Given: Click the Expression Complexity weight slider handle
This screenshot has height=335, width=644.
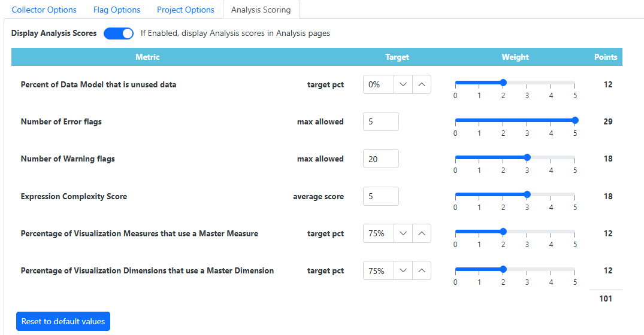Looking at the screenshot, I should click(527, 194).
